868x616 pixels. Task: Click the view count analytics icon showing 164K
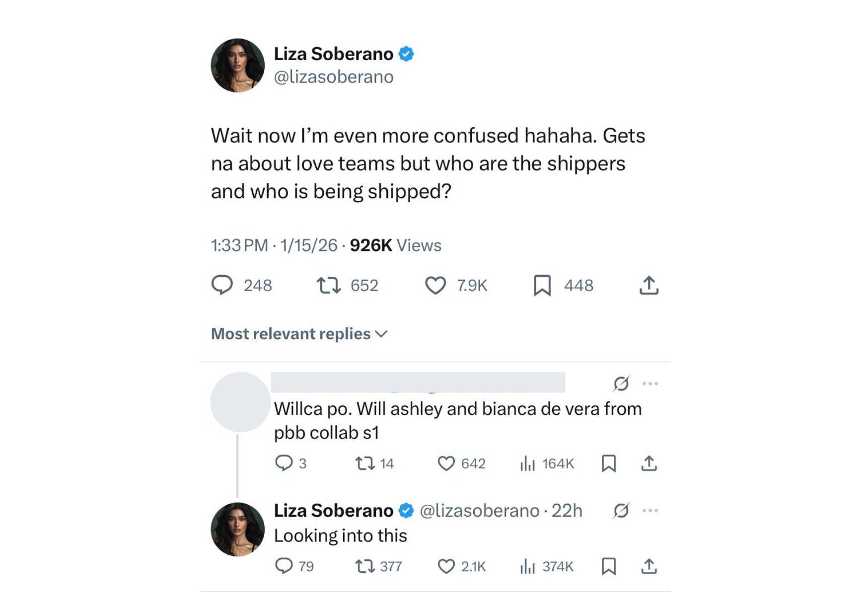coord(528,463)
